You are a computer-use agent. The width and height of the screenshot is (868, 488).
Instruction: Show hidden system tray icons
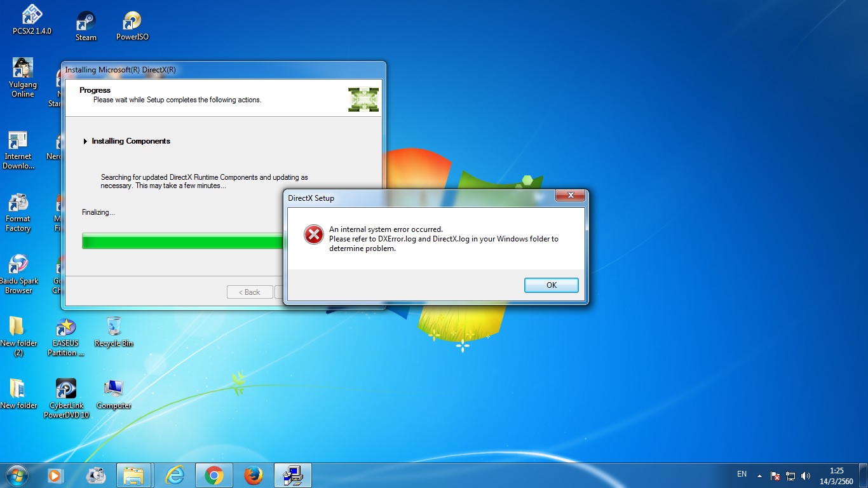click(x=759, y=475)
